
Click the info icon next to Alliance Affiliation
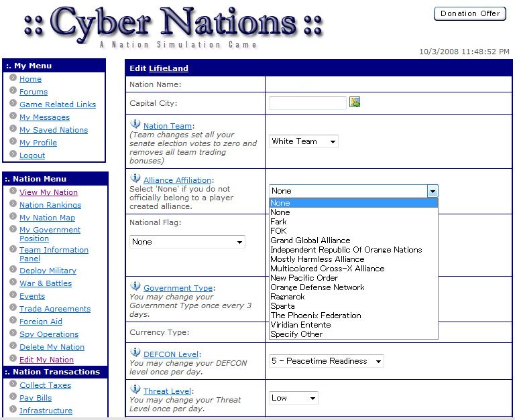pyautogui.click(x=135, y=178)
